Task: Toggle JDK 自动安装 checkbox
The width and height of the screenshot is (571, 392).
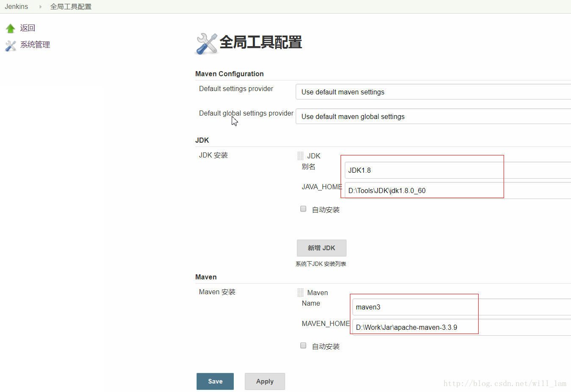Action: (303, 209)
